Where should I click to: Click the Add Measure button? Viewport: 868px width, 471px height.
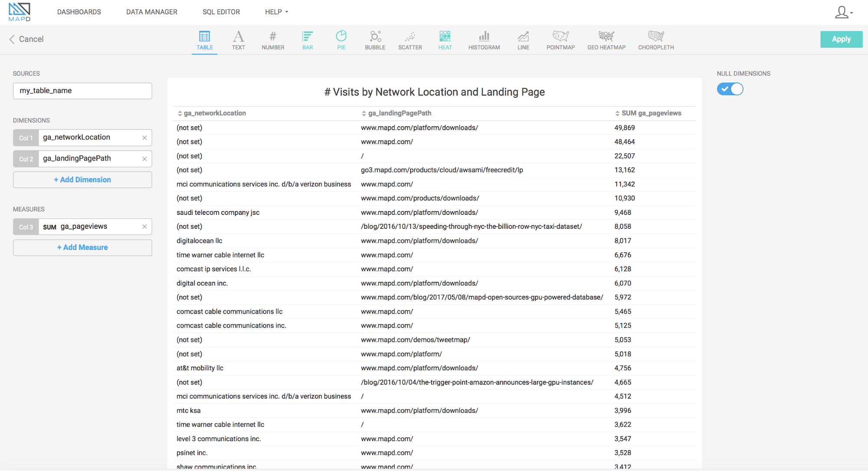[x=83, y=247]
